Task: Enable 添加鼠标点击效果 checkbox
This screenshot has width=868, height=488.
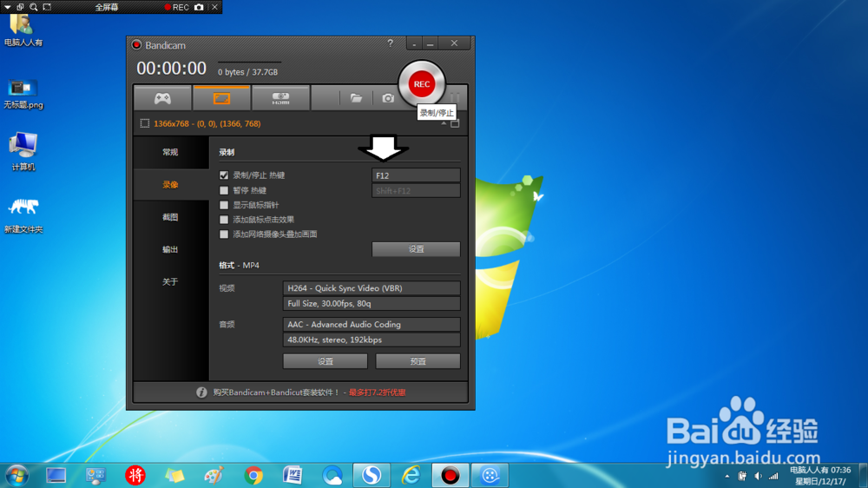Action: click(224, 220)
